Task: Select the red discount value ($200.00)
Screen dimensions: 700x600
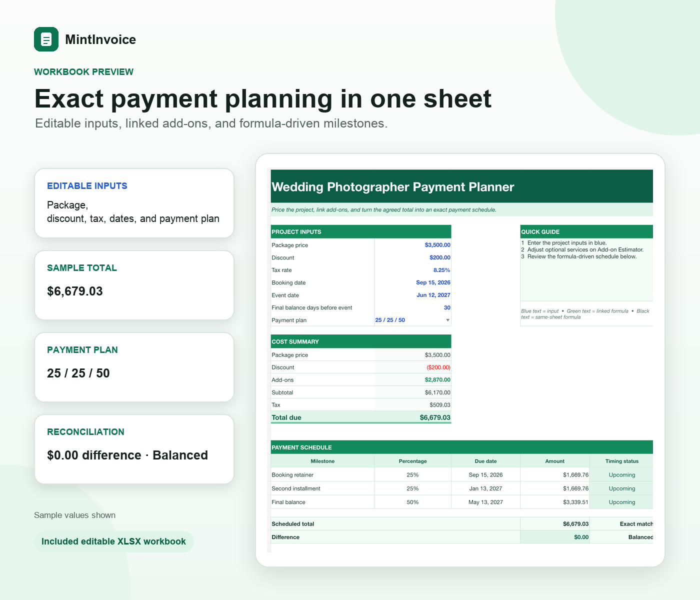Action: (438, 367)
